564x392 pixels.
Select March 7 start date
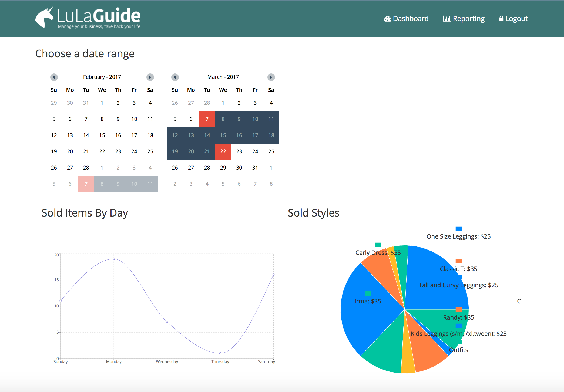[x=207, y=119]
